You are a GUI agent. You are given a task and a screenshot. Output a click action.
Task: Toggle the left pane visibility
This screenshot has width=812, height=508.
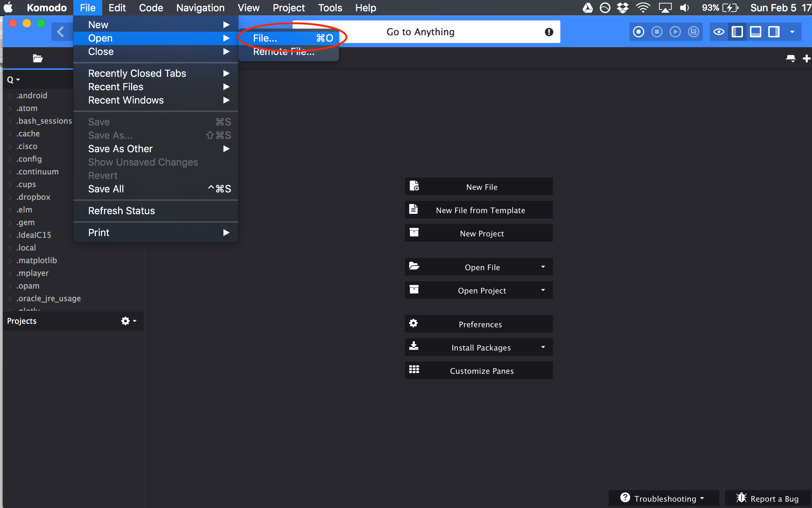[x=737, y=32]
